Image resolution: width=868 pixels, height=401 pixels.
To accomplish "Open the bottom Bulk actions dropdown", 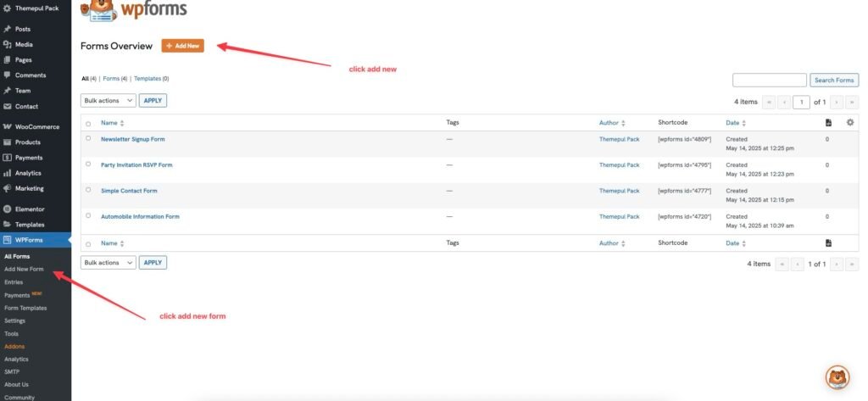I will tap(108, 263).
